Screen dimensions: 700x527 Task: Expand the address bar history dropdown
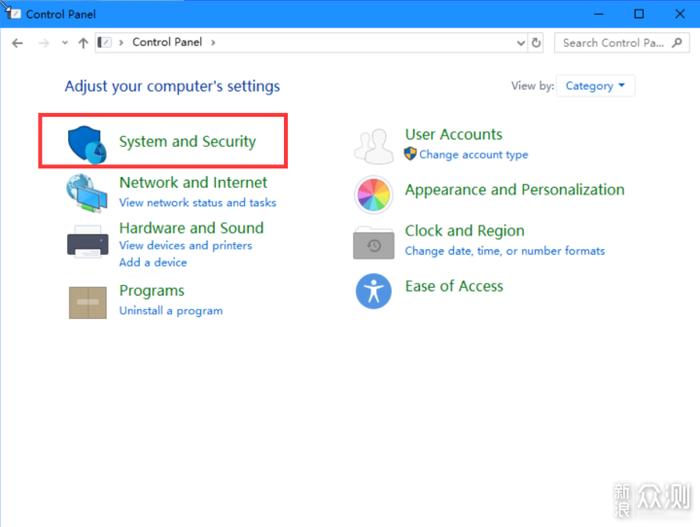tap(521, 43)
